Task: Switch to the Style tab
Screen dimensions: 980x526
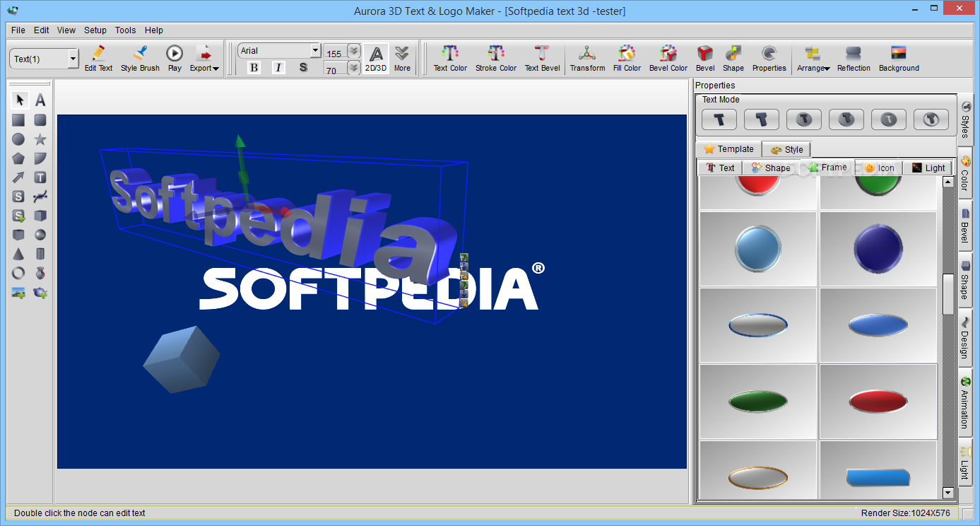Action: point(786,149)
